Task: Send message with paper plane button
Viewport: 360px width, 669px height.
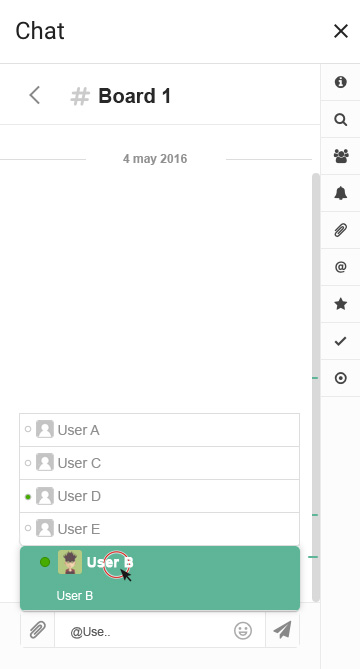Action: (282, 630)
